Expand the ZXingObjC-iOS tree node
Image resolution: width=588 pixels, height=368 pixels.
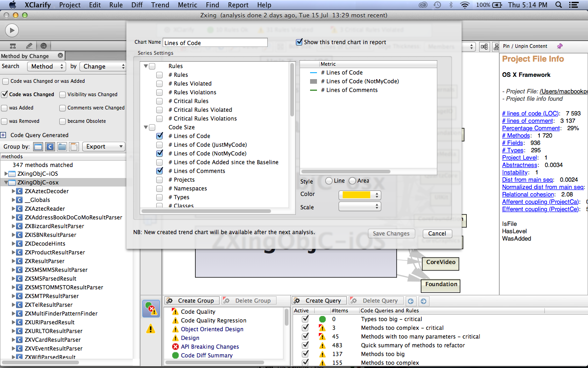pyautogui.click(x=7, y=174)
